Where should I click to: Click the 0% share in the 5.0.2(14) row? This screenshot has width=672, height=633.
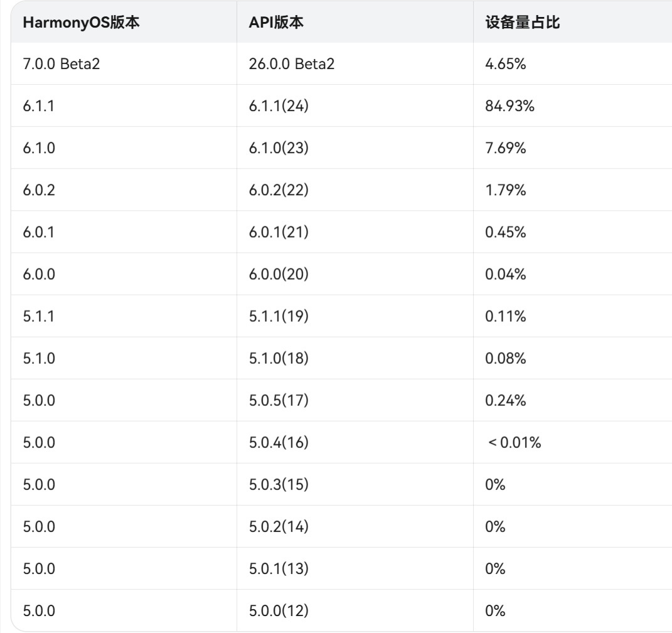(x=495, y=526)
